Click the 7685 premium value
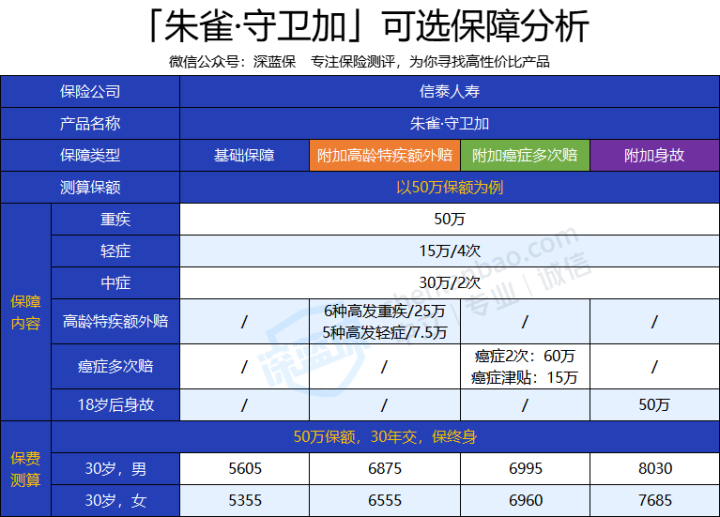This screenshot has height=517, width=720. click(x=654, y=500)
